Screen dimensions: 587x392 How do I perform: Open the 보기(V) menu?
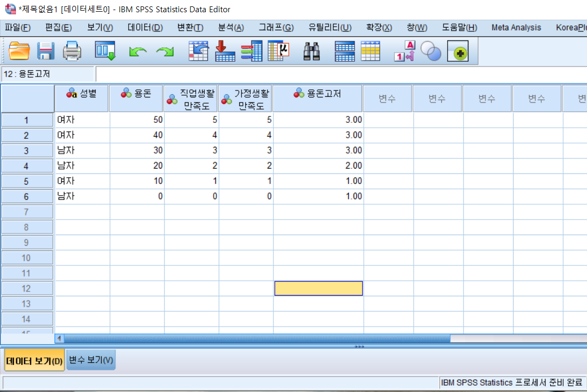click(x=100, y=28)
